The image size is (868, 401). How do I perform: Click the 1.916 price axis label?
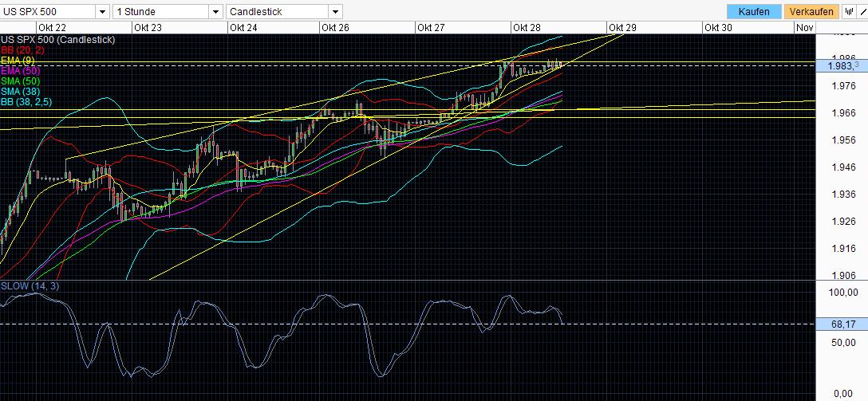tap(843, 249)
